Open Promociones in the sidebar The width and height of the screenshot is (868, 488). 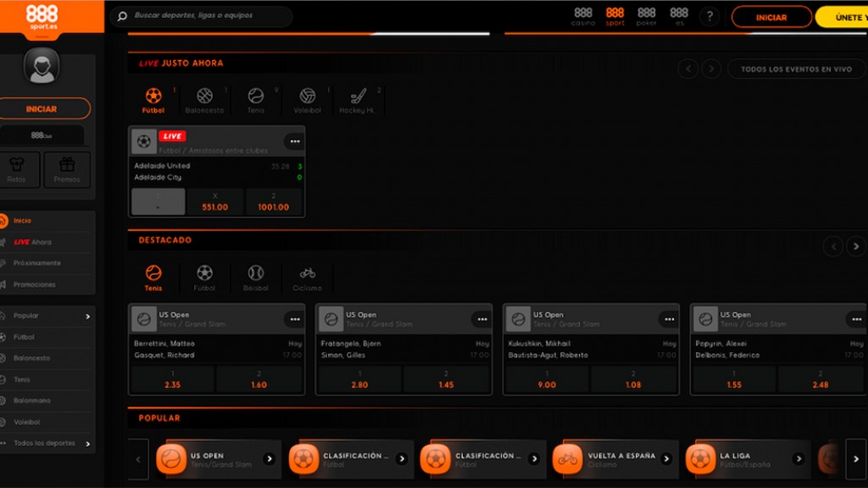pyautogui.click(x=46, y=285)
